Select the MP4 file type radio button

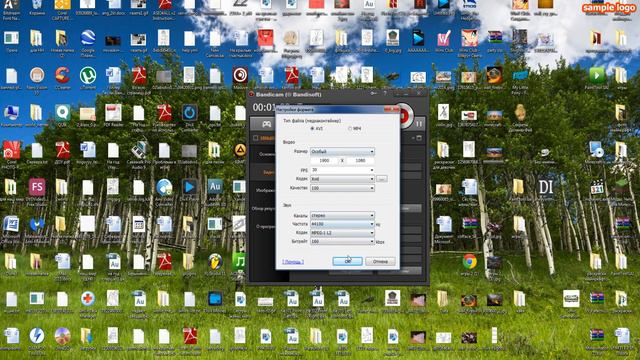tap(350, 129)
